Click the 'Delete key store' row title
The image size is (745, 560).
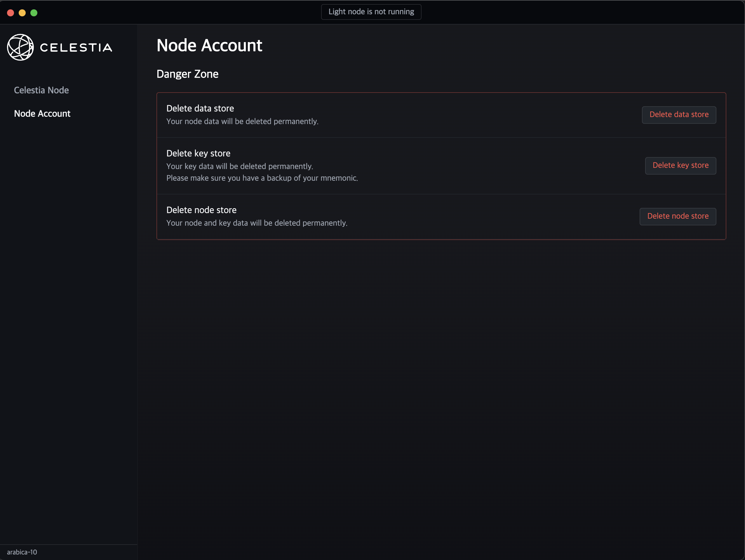click(198, 153)
